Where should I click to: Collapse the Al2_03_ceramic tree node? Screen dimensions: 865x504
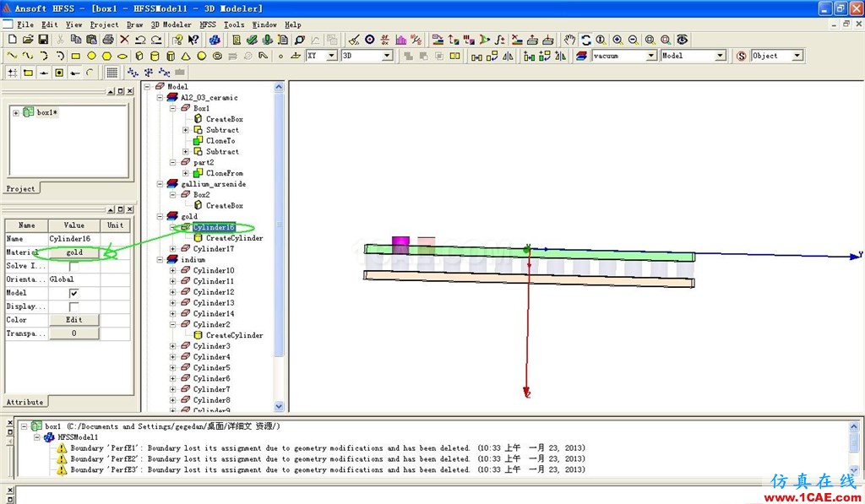160,98
